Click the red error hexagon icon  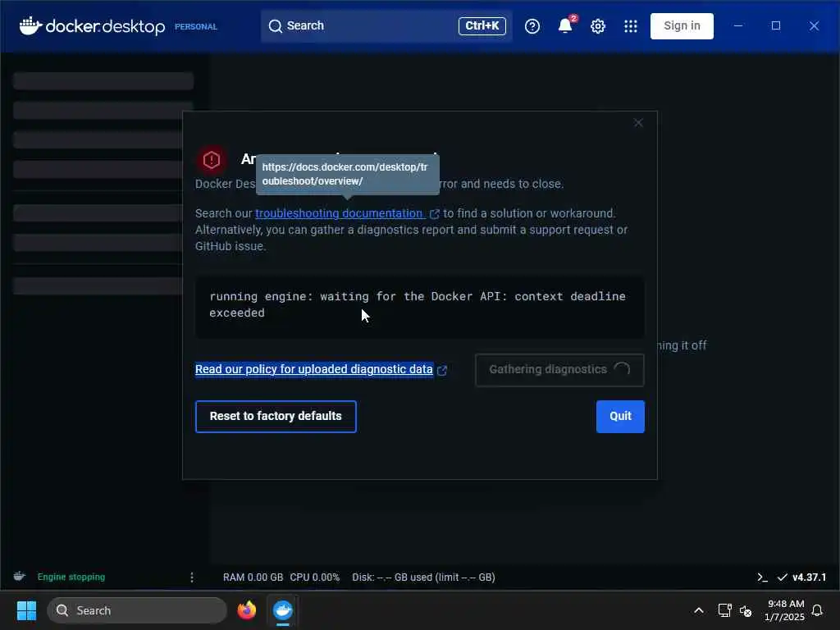211,159
